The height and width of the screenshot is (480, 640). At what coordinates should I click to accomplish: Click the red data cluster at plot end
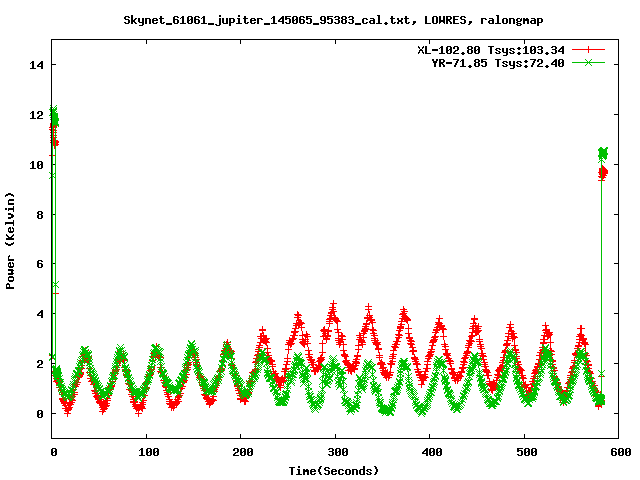click(x=603, y=173)
